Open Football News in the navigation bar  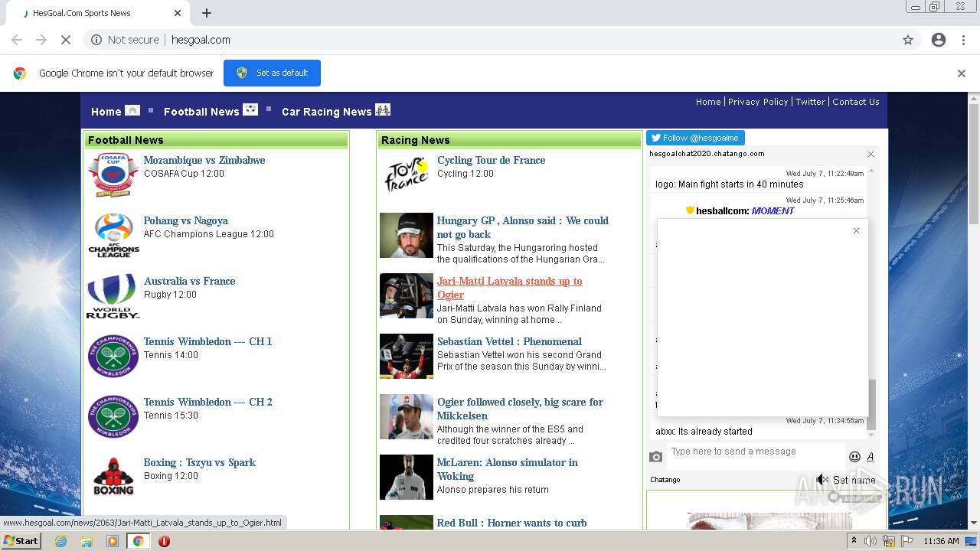click(x=211, y=111)
